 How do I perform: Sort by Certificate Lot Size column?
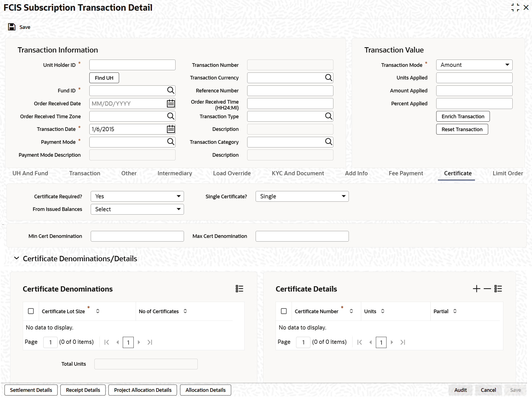coord(98,311)
